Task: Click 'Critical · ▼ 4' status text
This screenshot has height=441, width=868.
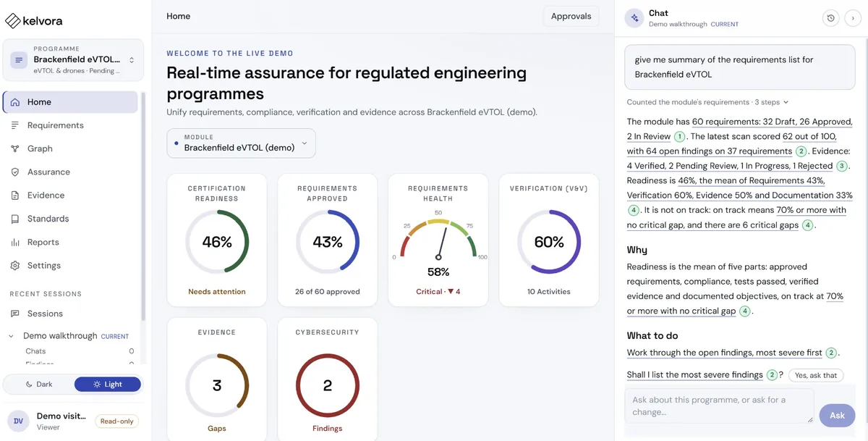Action: [438, 292]
